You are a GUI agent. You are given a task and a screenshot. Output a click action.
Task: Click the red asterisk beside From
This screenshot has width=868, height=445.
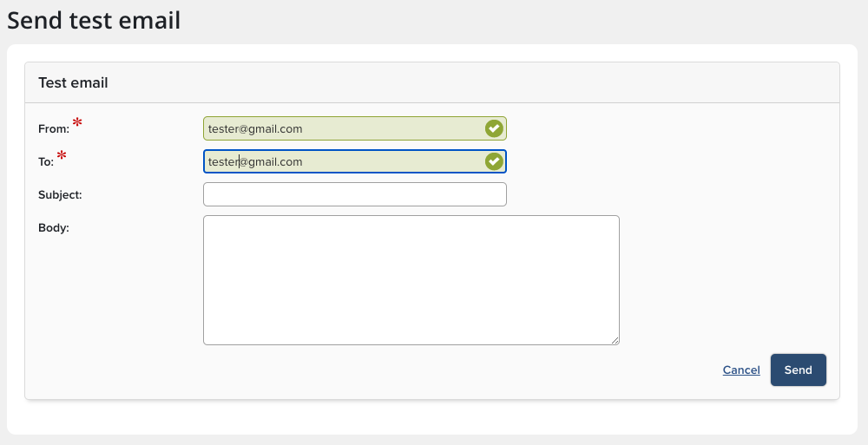click(78, 123)
